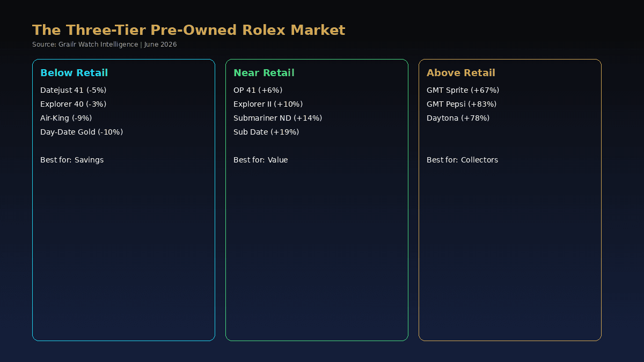Viewport: 644px width, 362px height.
Task: Click 'GMT Pepsi (+83%)' entry
Action: pyautogui.click(x=462, y=104)
